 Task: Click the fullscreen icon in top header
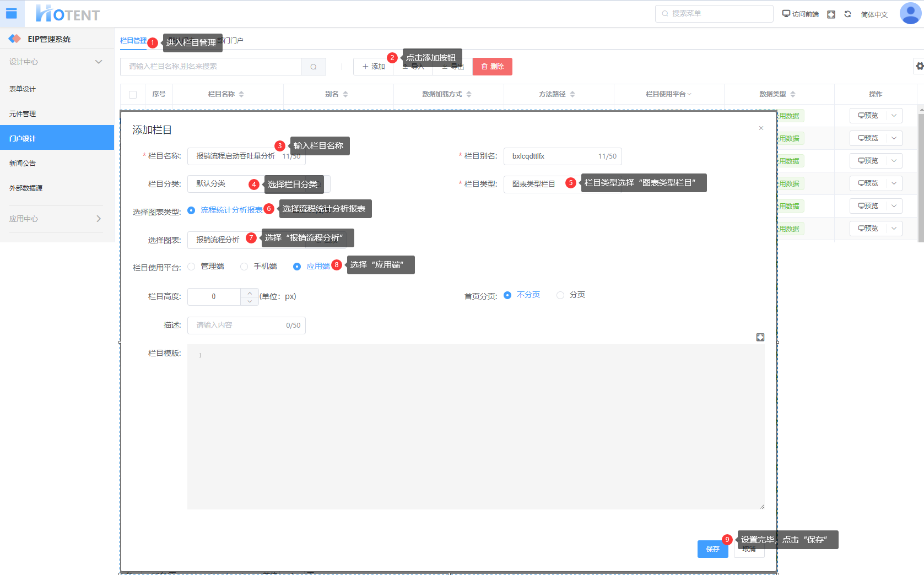pyautogui.click(x=831, y=14)
